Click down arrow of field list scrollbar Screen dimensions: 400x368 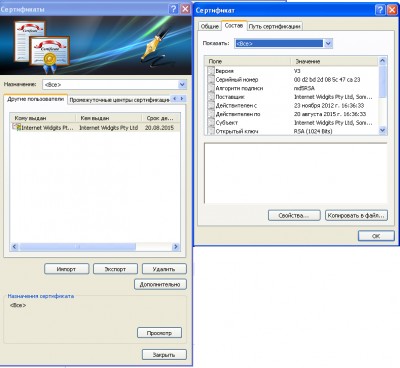[382, 131]
